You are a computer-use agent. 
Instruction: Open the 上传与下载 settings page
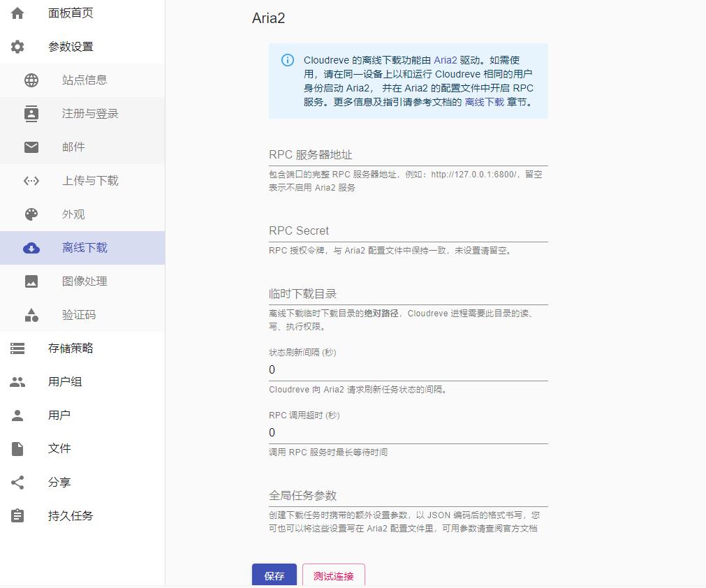tap(90, 181)
